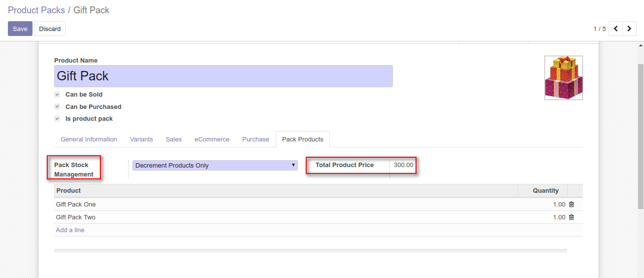
Task: Click Add a line link
Action: [70, 230]
